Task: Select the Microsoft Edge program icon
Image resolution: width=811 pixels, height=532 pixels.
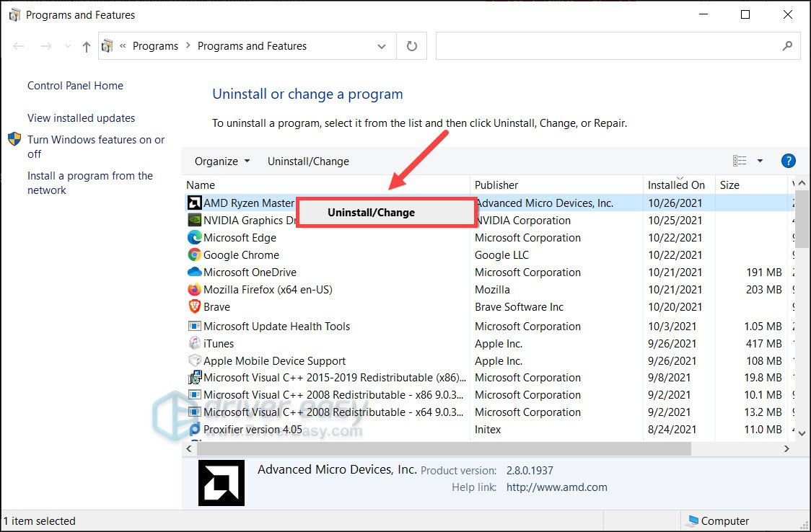Action: click(194, 238)
